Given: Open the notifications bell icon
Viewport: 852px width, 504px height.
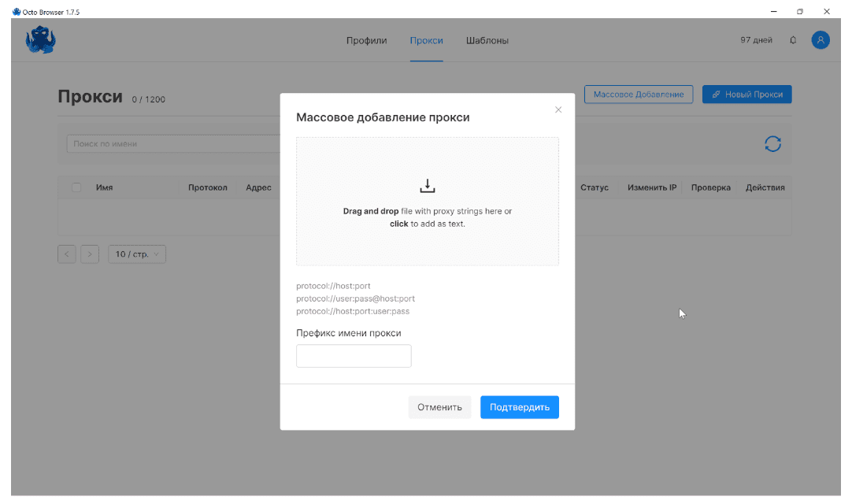Looking at the screenshot, I should [x=793, y=40].
